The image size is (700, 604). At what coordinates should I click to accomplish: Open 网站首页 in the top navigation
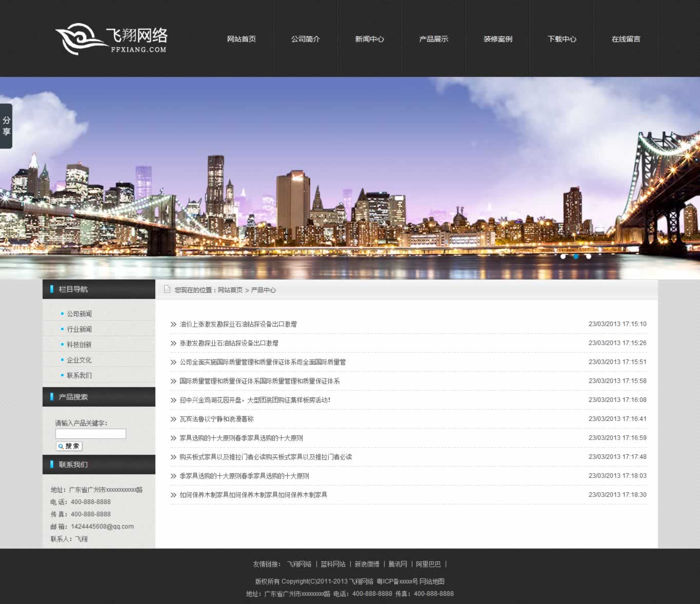[242, 39]
